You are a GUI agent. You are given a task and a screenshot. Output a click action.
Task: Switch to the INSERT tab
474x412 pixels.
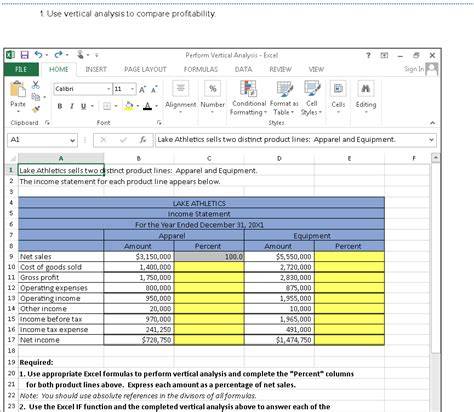tap(96, 69)
